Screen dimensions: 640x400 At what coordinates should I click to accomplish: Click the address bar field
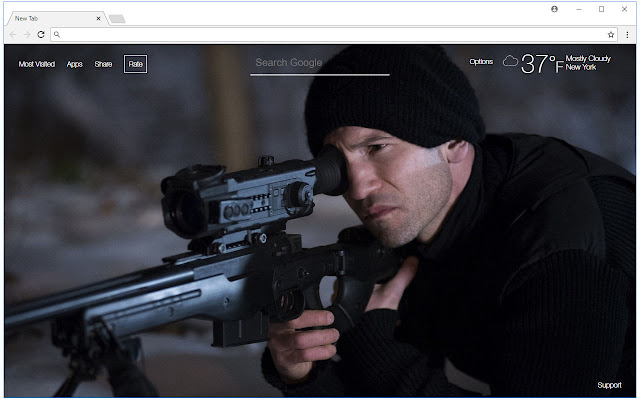pyautogui.click(x=333, y=35)
